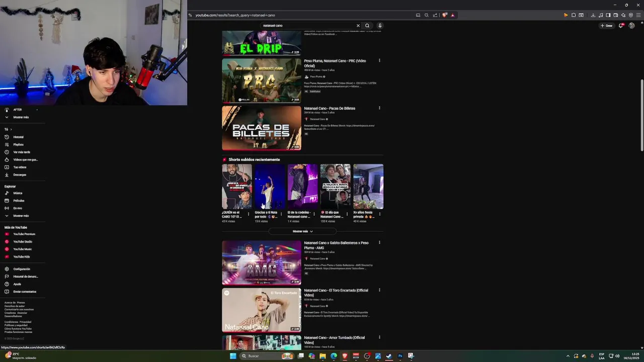
Task: Clear the search box text
Action: click(x=358, y=26)
